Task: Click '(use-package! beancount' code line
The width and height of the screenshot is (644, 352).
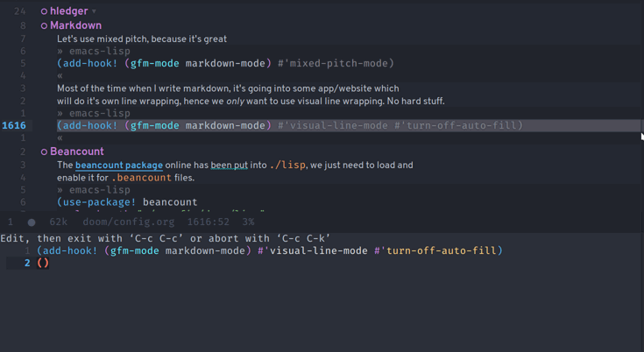Action: click(x=127, y=202)
